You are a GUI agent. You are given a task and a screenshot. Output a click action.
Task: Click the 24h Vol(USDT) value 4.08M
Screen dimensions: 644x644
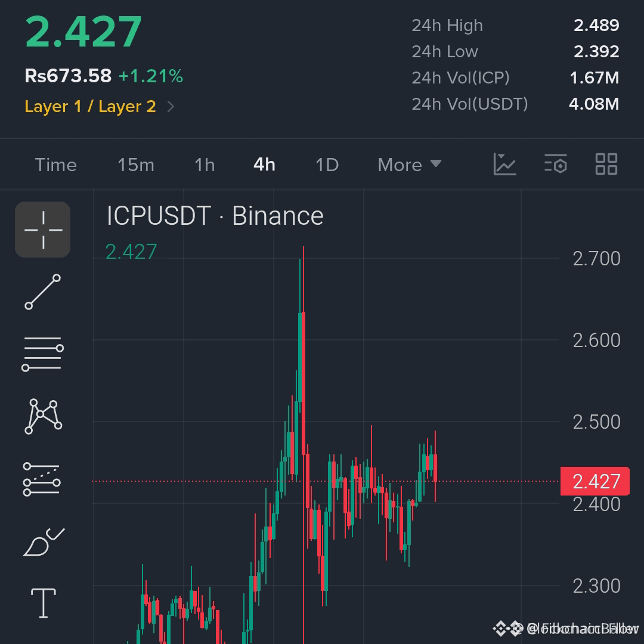point(594,104)
